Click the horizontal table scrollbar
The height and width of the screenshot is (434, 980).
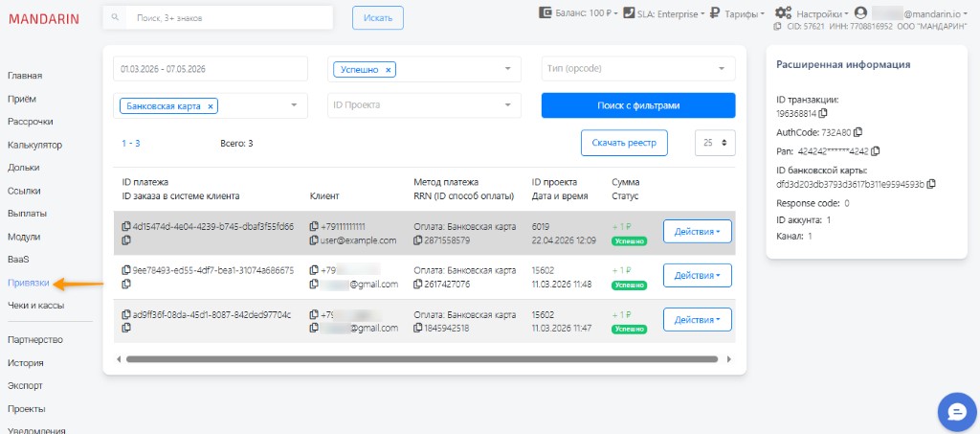coord(422,359)
